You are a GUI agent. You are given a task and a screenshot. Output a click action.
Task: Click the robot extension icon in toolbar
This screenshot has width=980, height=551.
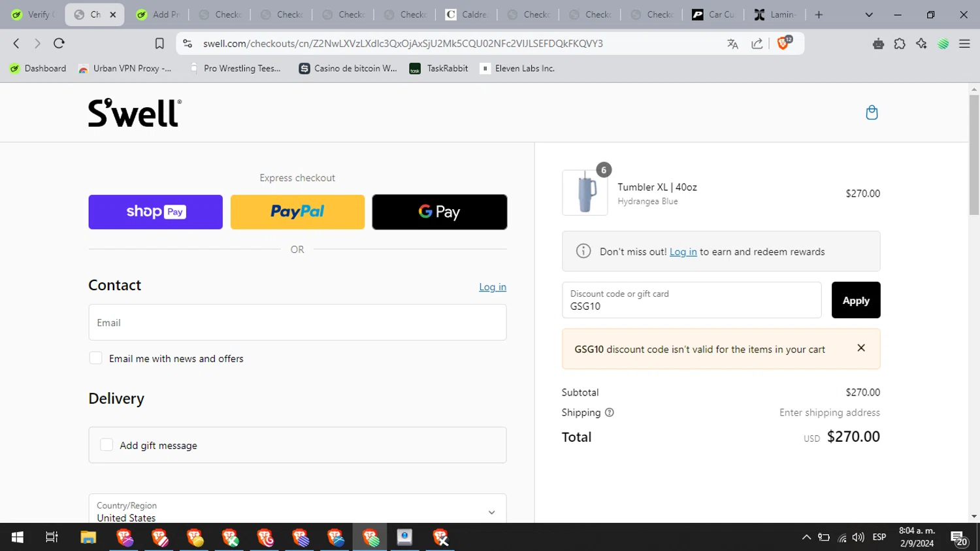point(878,44)
